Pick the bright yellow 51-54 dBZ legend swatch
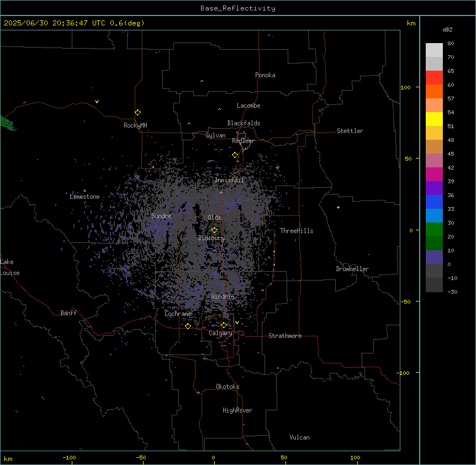 pos(434,119)
